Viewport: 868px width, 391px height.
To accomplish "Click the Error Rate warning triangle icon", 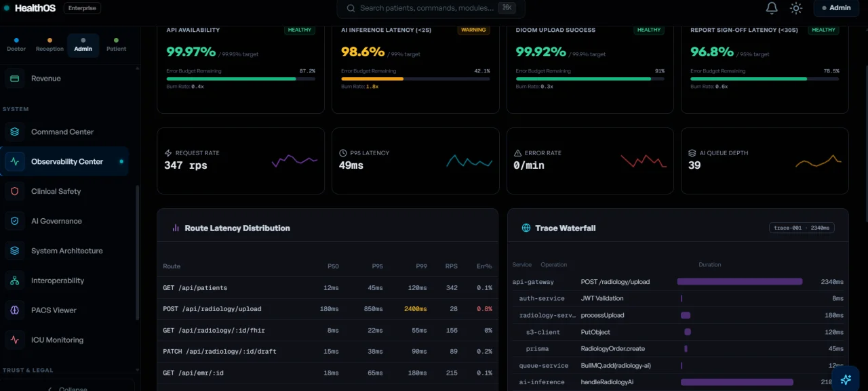I will click(x=518, y=153).
